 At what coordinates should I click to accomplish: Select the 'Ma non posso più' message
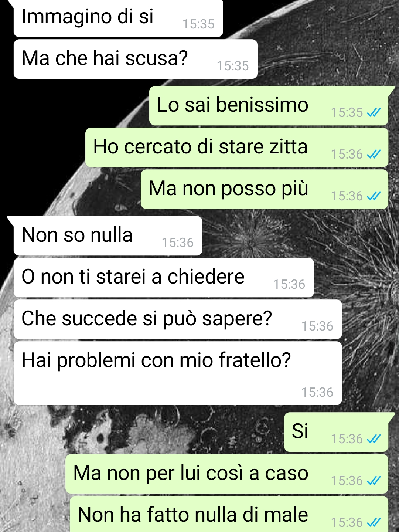tap(265, 189)
